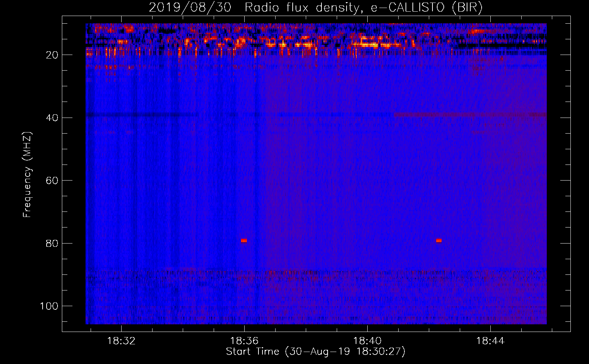Click the '80' frequency tick label
589x364 pixels.
coord(52,244)
